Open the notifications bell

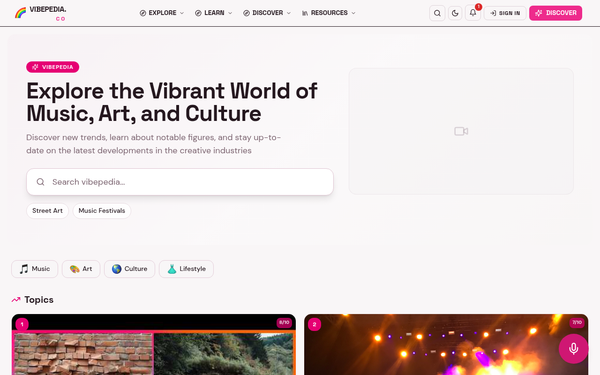point(473,13)
